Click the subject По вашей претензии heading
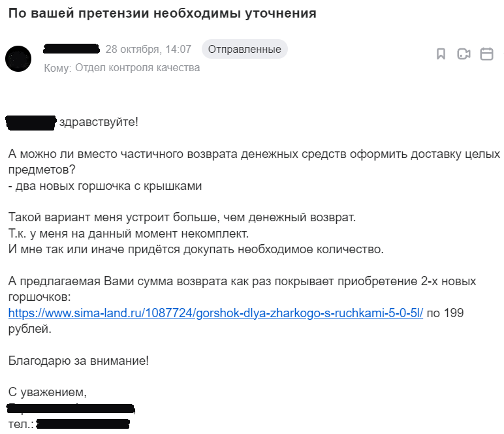The width and height of the screenshot is (504, 434). click(163, 14)
